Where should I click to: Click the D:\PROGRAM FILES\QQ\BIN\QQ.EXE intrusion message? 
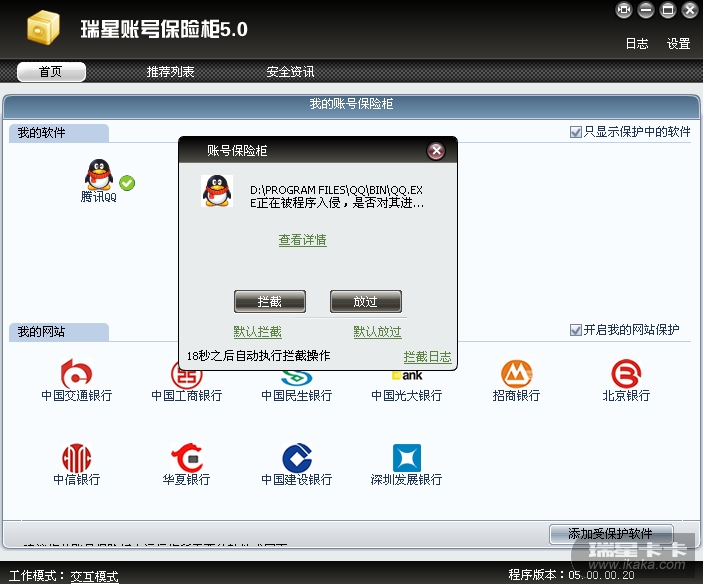pos(337,196)
